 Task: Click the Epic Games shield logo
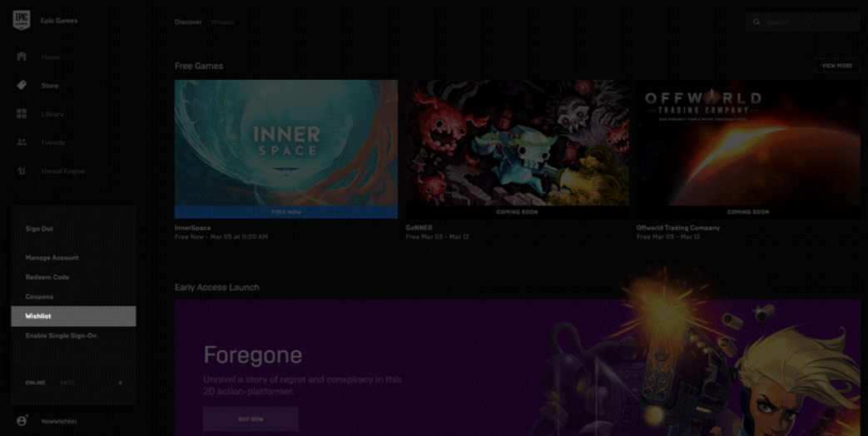click(x=21, y=21)
